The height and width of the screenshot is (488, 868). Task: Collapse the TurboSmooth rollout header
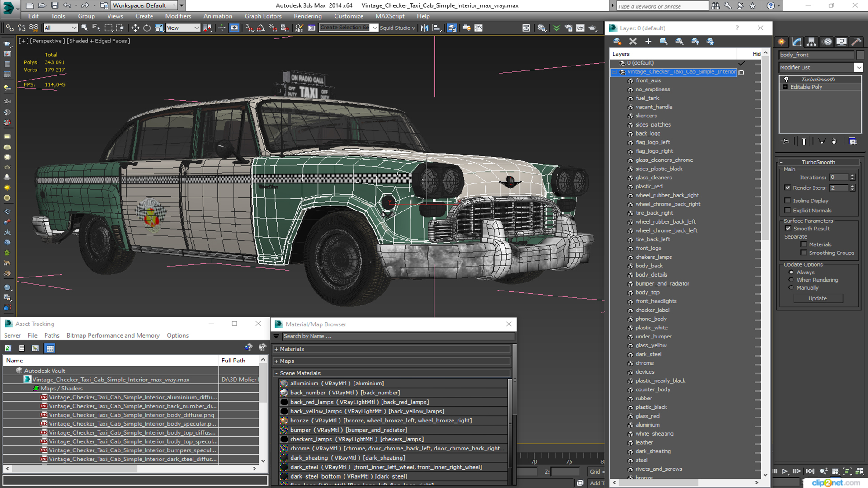coord(818,162)
